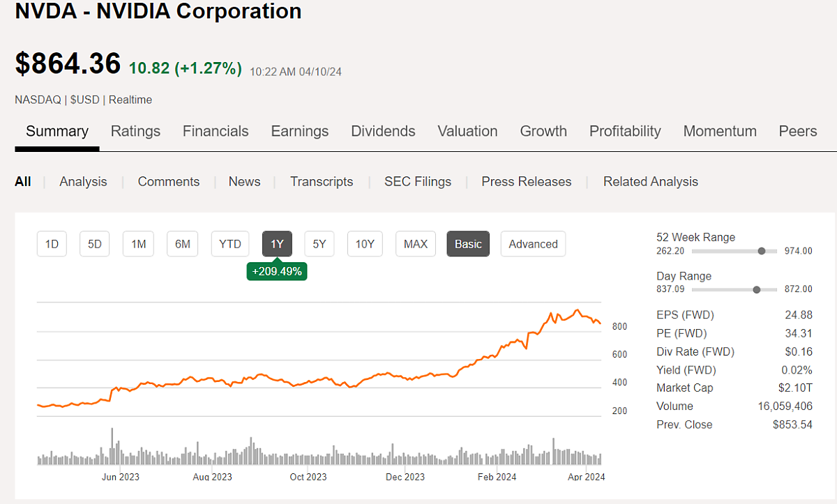Select the 1Y chart range

pyautogui.click(x=277, y=244)
